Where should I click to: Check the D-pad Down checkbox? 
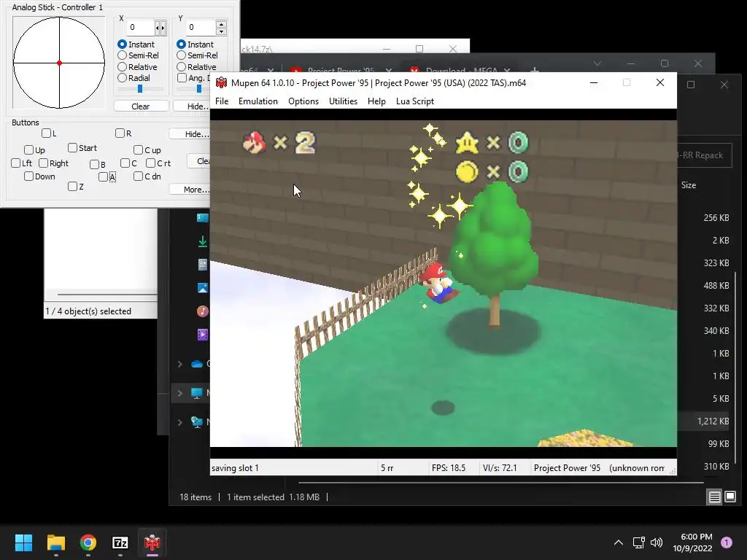[x=28, y=176]
